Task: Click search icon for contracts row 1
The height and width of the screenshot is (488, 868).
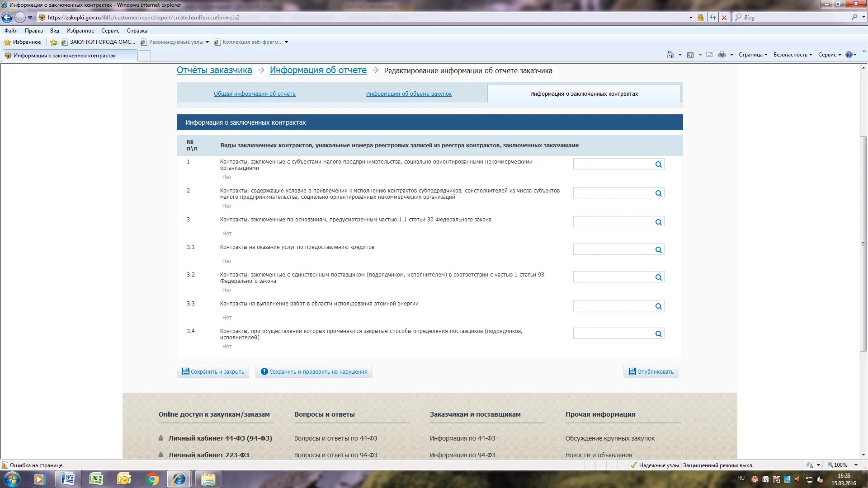Action: click(x=658, y=164)
